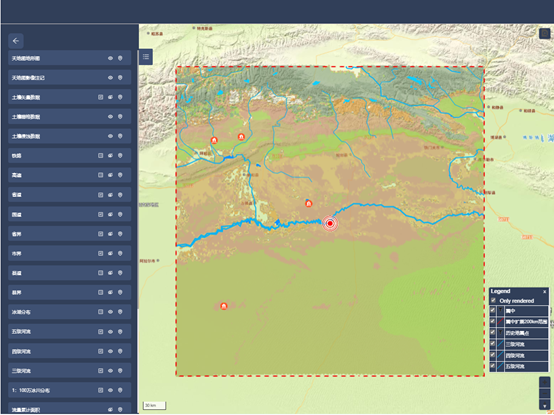Zoom in with the plus button
This screenshot has width=554, height=415.
(x=544, y=383)
